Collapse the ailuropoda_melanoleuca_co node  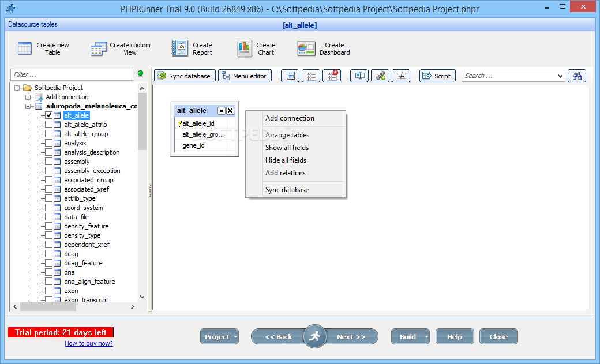click(x=28, y=106)
